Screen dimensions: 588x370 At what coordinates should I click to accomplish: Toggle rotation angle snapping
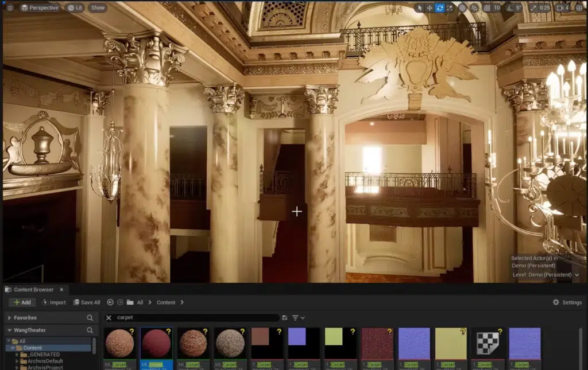tap(509, 8)
